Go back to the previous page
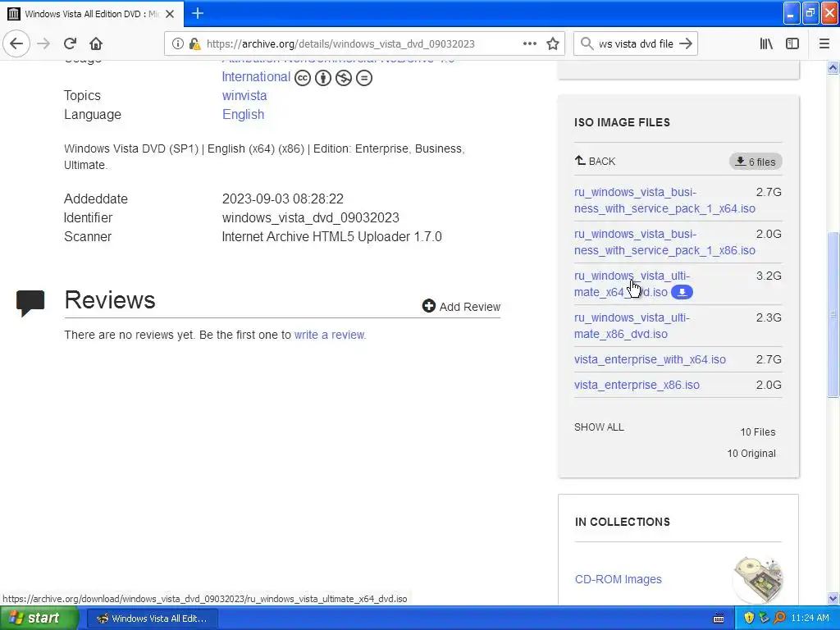The height and width of the screenshot is (630, 840). pos(16,43)
